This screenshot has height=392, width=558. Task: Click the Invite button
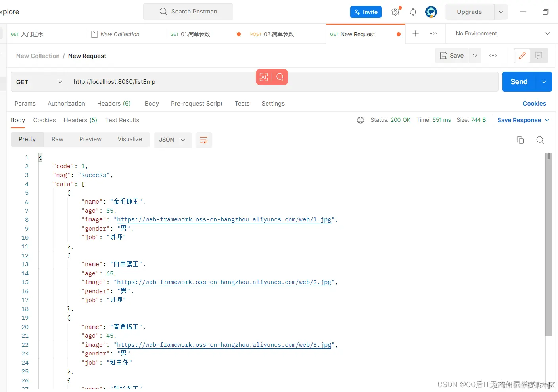(366, 12)
